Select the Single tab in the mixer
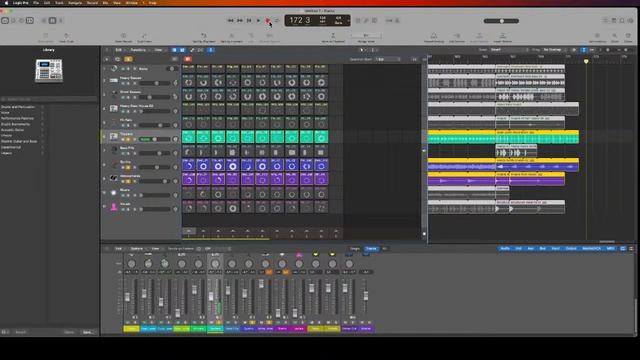 (x=355, y=249)
